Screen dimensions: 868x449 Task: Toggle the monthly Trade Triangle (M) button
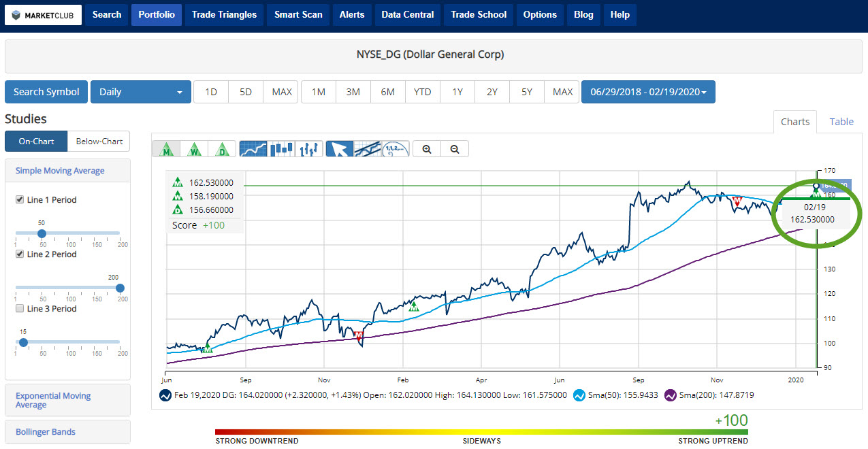(x=165, y=149)
